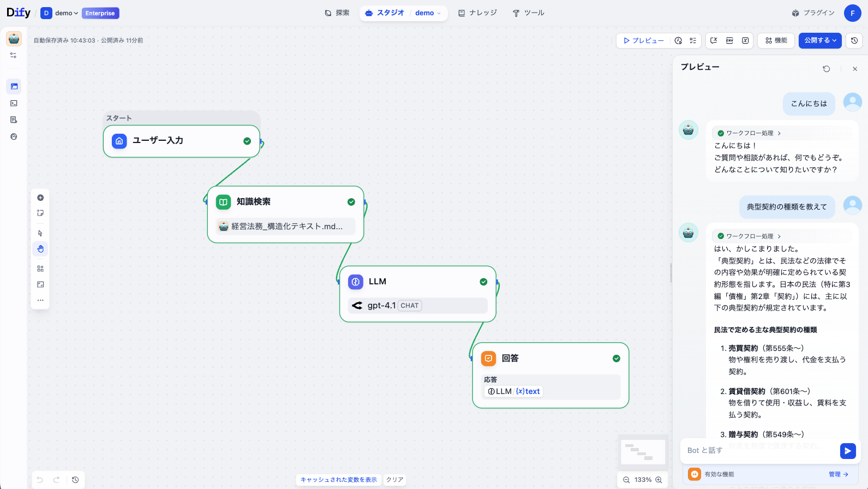Open the API access terminal icon
The width and height of the screenshot is (868, 489).
[x=14, y=103]
